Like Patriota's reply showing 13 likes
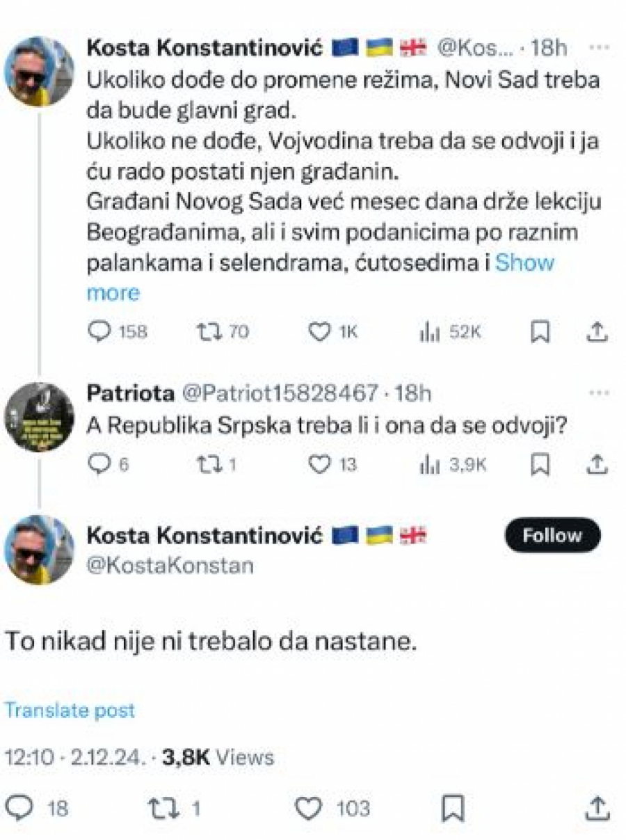The height and width of the screenshot is (840, 626). (319, 462)
